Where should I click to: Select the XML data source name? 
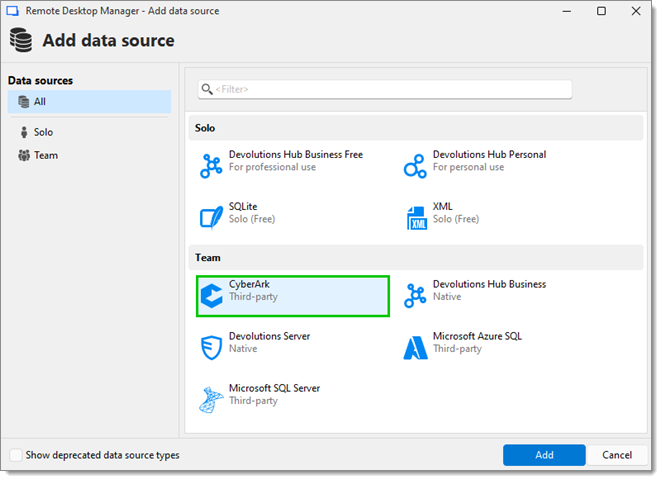(442, 207)
